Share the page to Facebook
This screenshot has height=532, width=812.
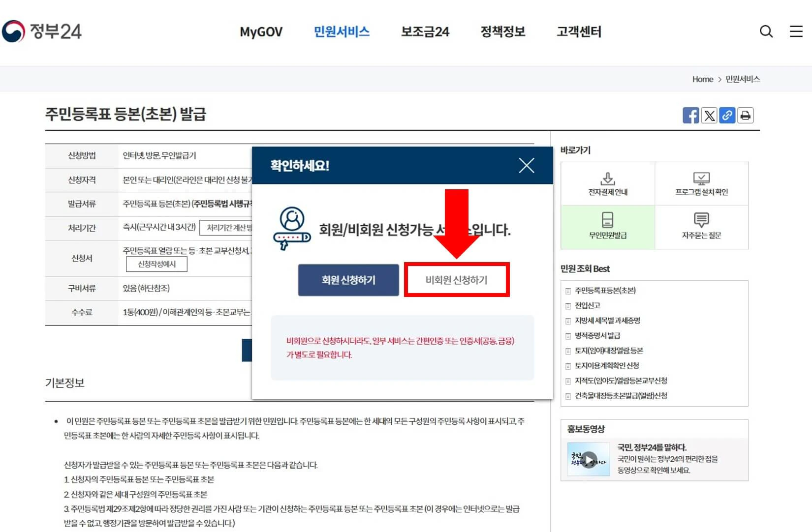click(x=691, y=115)
